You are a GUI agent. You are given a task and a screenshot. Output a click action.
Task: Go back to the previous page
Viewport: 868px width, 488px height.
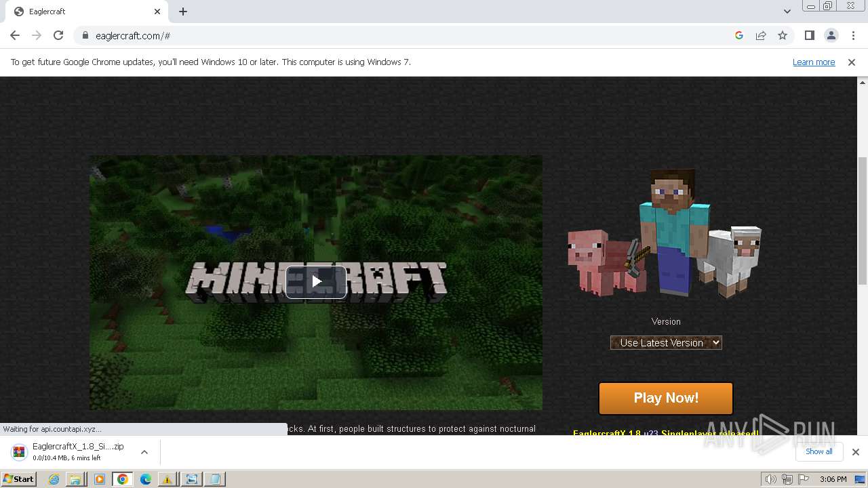[15, 35]
